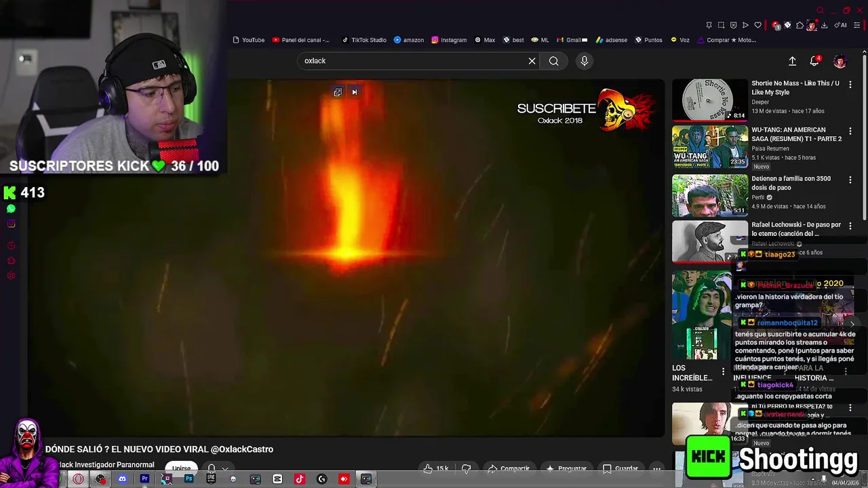868x488 pixels.
Task: Click browser search tabs magnifier icon
Action: pyautogui.click(x=820, y=10)
